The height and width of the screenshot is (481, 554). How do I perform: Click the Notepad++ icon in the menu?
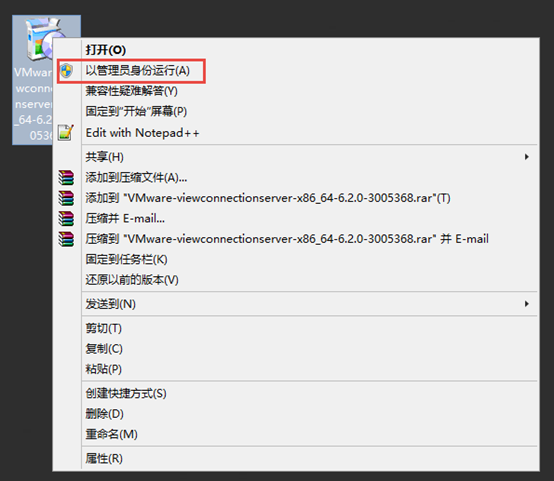tap(66, 133)
